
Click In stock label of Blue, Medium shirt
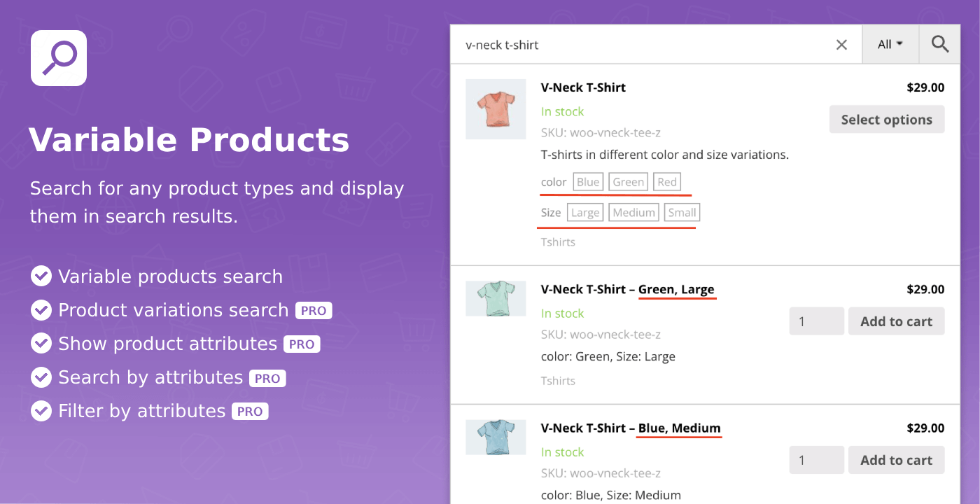click(x=562, y=451)
